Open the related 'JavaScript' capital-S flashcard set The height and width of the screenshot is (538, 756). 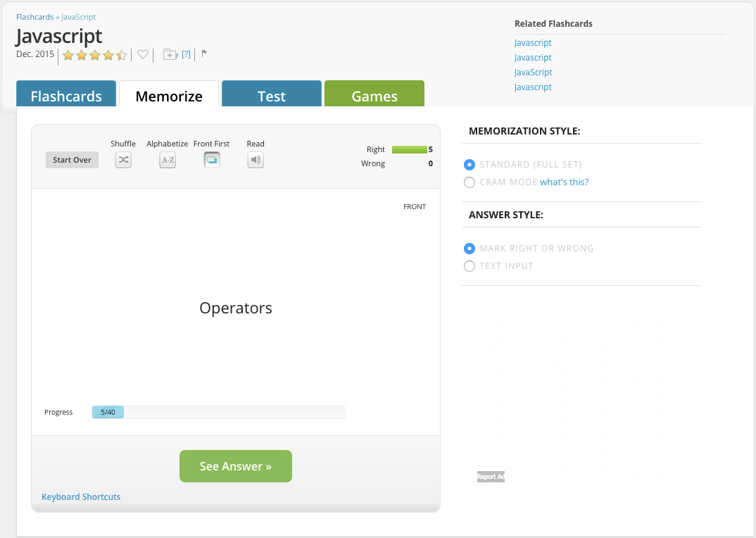point(533,73)
